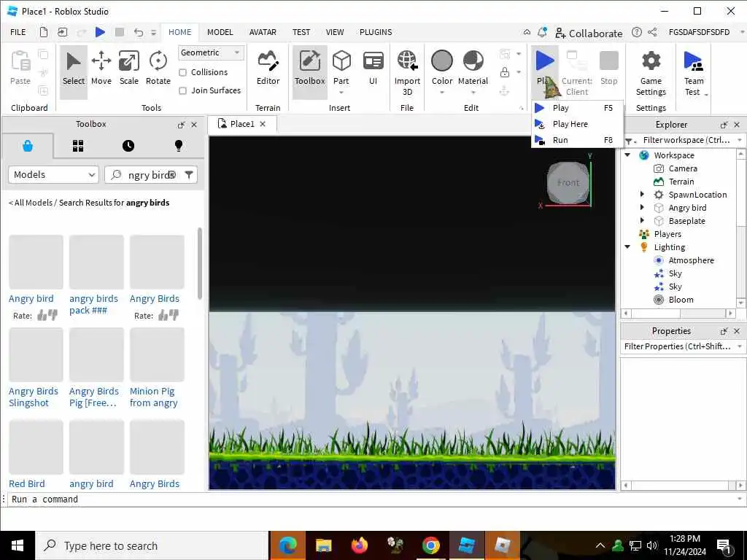747x560 pixels.
Task: Choose Run from the Play dropdown
Action: tap(578, 140)
